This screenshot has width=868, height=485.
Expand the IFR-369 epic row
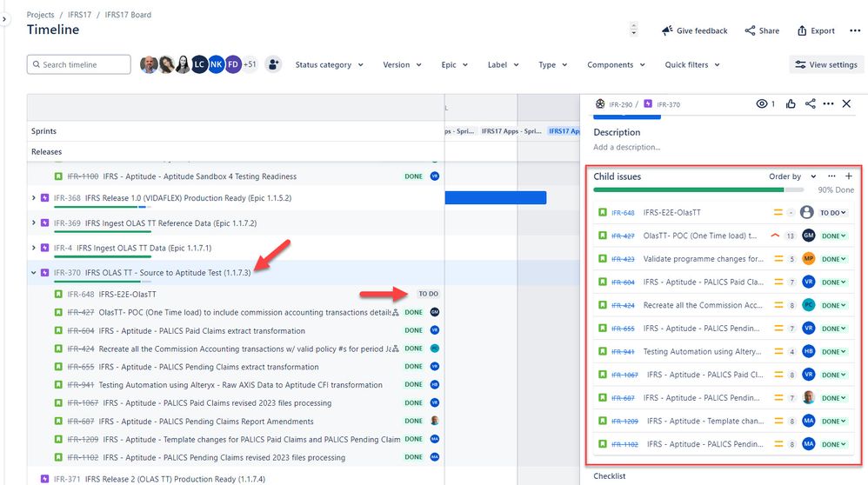coord(34,223)
